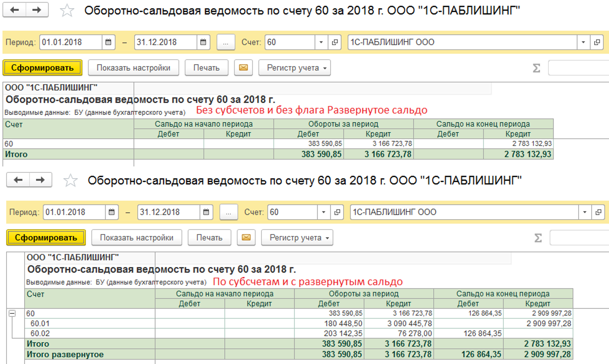The width and height of the screenshot is (609, 364).
Task: Click Печать in the upper report
Action: (206, 68)
